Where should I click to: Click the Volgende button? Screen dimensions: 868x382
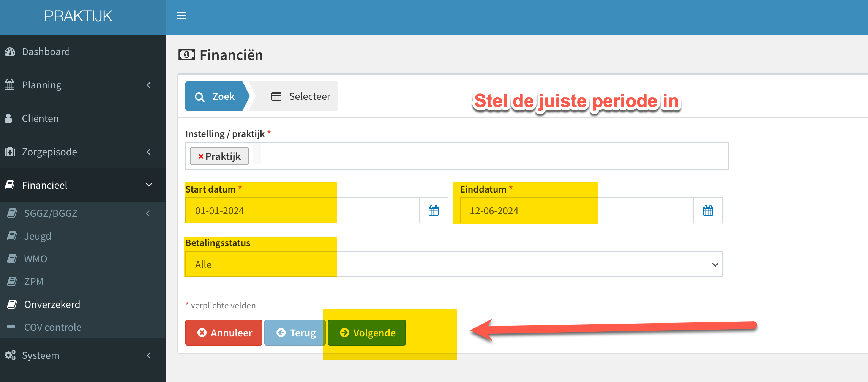pyautogui.click(x=367, y=333)
